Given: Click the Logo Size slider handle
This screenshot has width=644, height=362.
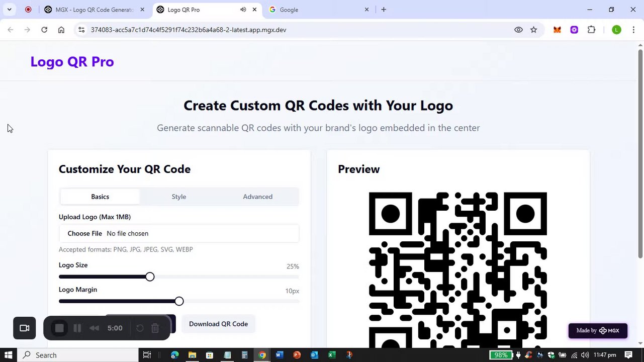Looking at the screenshot, I should (x=150, y=277).
